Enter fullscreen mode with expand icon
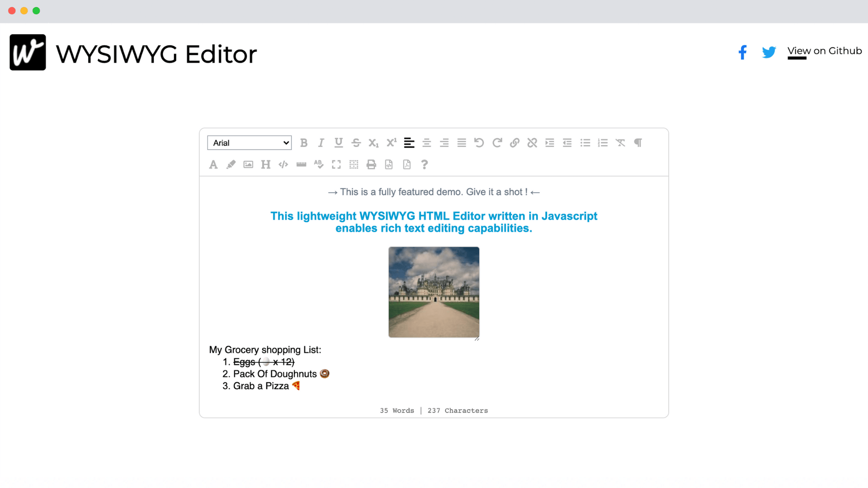Image resolution: width=868 pixels, height=488 pixels. point(336,164)
